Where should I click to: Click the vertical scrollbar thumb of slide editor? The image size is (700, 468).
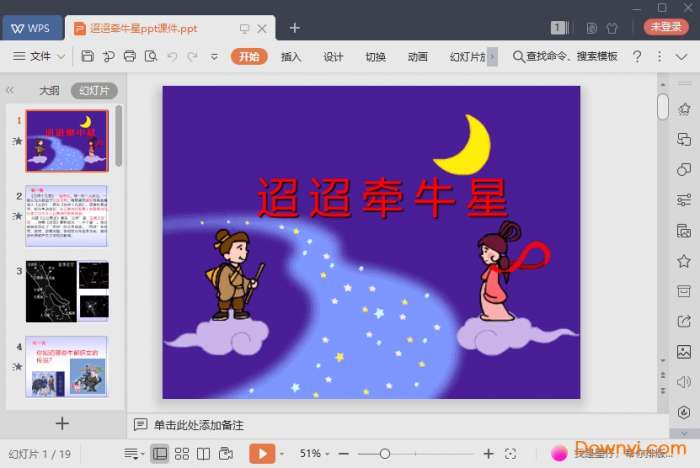pyautogui.click(x=663, y=107)
